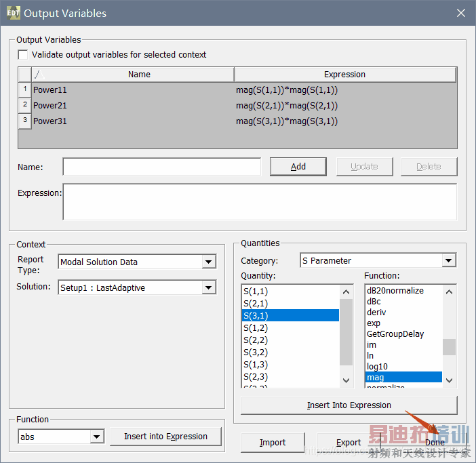
Task: Select row 1 header of Power11
Action: pyautogui.click(x=25, y=89)
